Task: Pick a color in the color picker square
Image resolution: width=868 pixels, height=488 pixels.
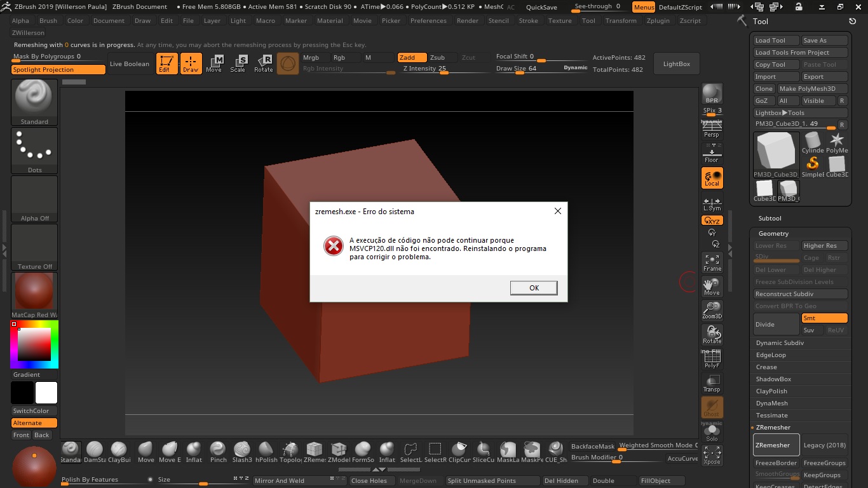Action: pyautogui.click(x=34, y=345)
